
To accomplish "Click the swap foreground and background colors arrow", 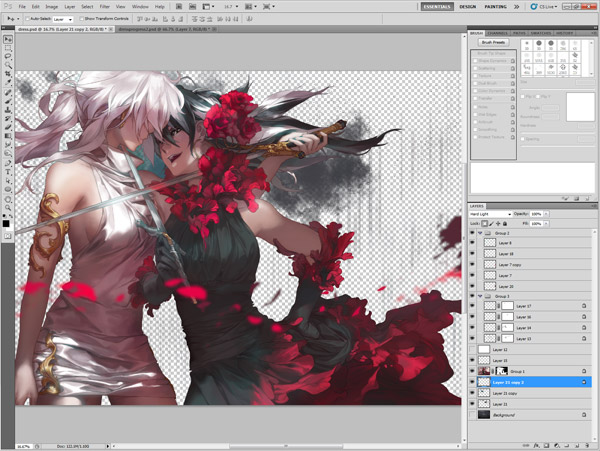I will click(10, 217).
